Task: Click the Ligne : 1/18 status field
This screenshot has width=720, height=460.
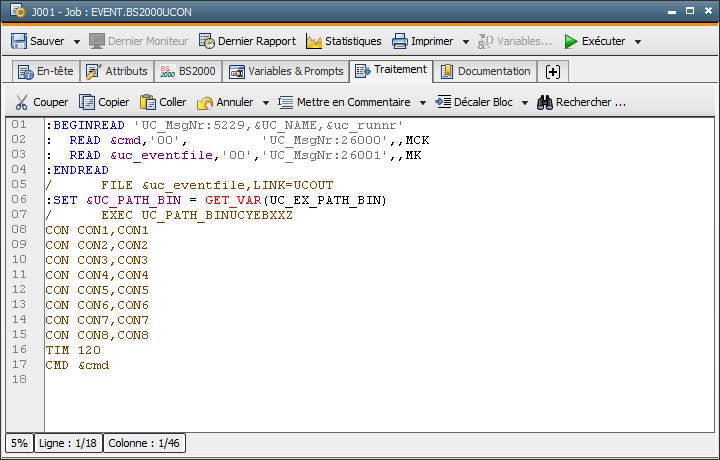Action: (68, 443)
